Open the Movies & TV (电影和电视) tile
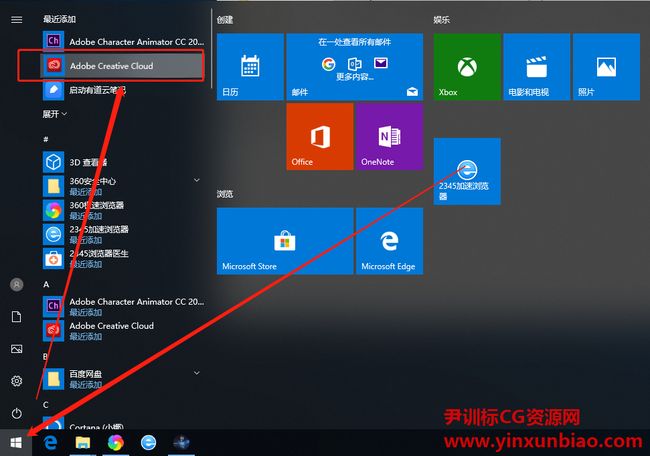650x456 pixels. pyautogui.click(x=537, y=67)
